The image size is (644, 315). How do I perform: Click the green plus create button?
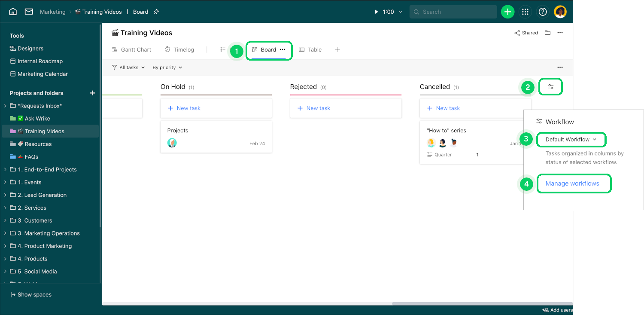508,12
